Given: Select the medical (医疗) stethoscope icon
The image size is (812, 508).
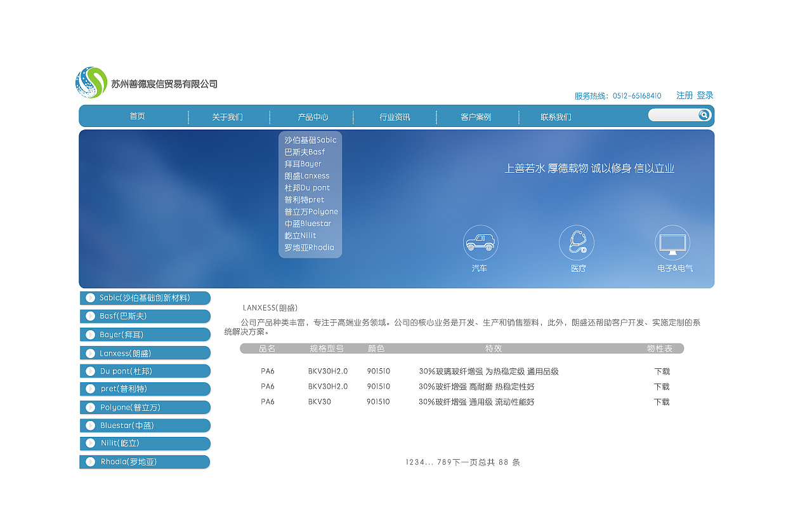Looking at the screenshot, I should [x=577, y=243].
